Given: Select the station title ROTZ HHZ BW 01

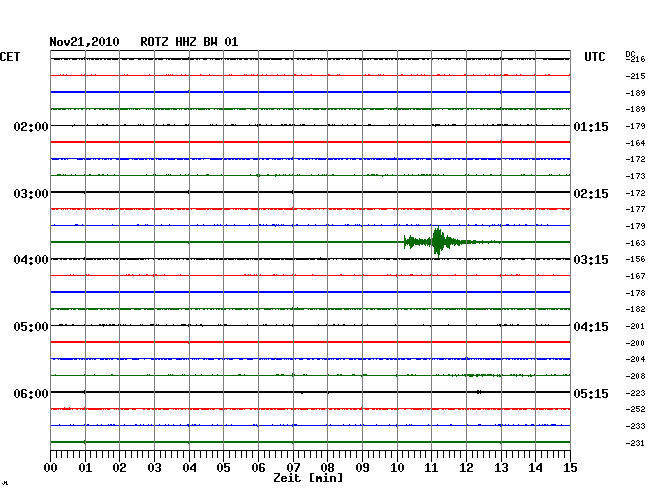Looking at the screenshot, I should (189, 42).
